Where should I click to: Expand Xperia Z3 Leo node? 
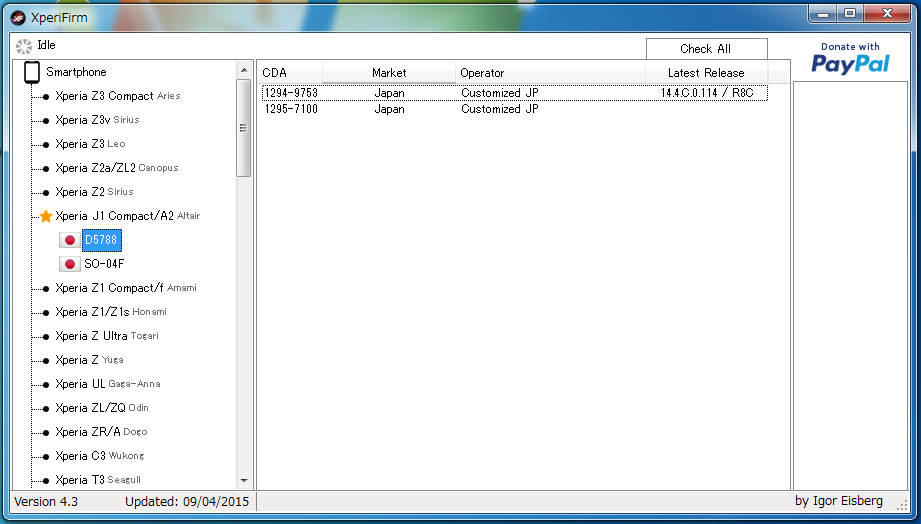click(46, 145)
